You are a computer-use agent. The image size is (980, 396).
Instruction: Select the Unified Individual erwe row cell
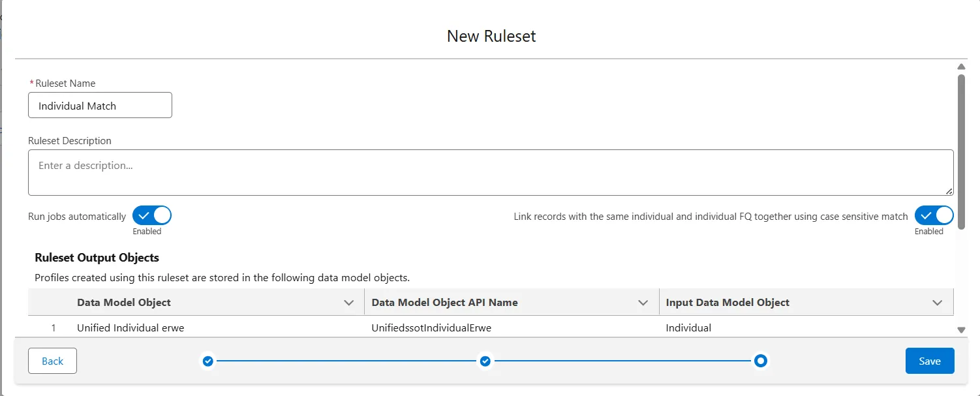130,327
